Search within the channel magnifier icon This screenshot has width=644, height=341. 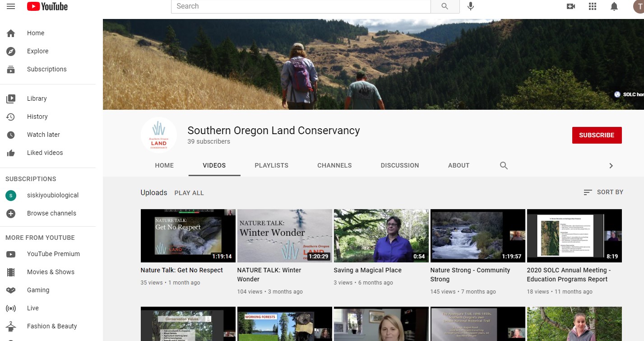point(504,165)
